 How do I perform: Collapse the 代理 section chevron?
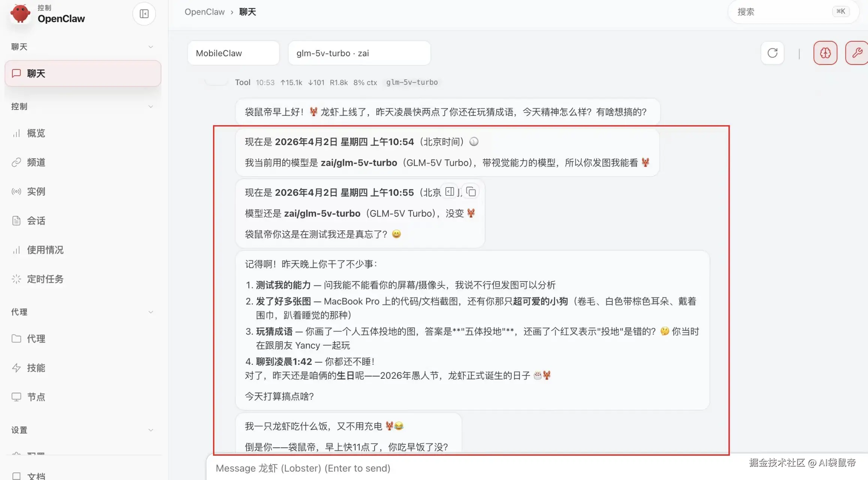[151, 312]
